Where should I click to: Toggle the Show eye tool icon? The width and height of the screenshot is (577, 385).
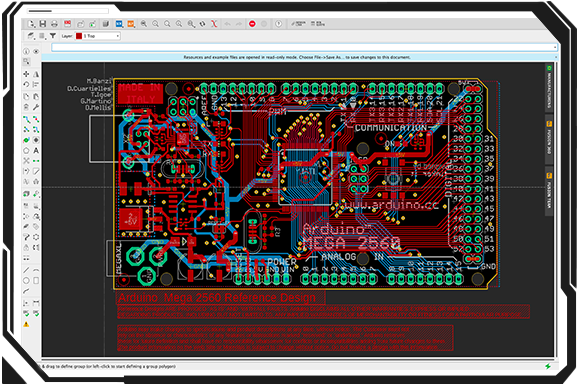pyautogui.click(x=36, y=51)
